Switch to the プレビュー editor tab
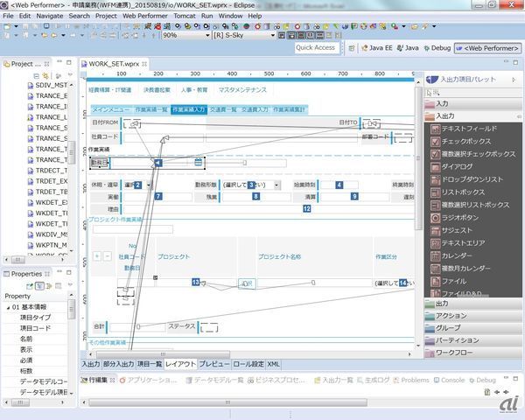Viewport: 525px width, 420px height. 214,363
